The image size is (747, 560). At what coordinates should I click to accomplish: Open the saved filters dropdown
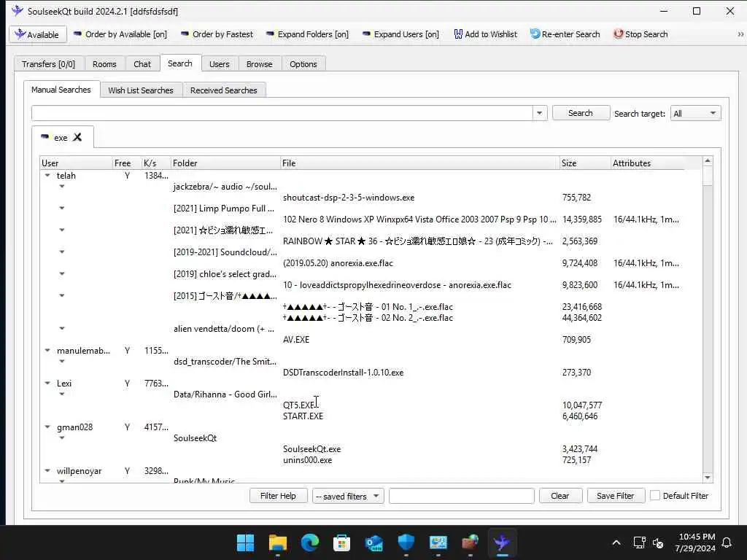tap(348, 496)
